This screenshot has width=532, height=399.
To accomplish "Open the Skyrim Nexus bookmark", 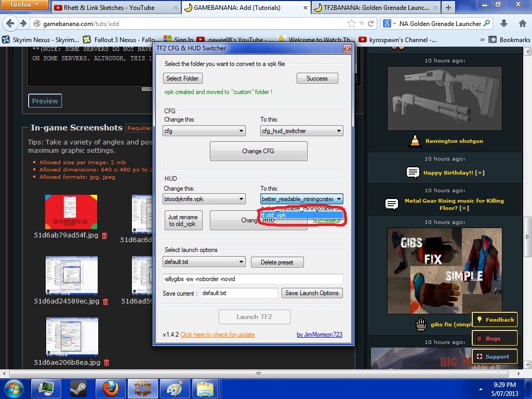I will click(41, 39).
